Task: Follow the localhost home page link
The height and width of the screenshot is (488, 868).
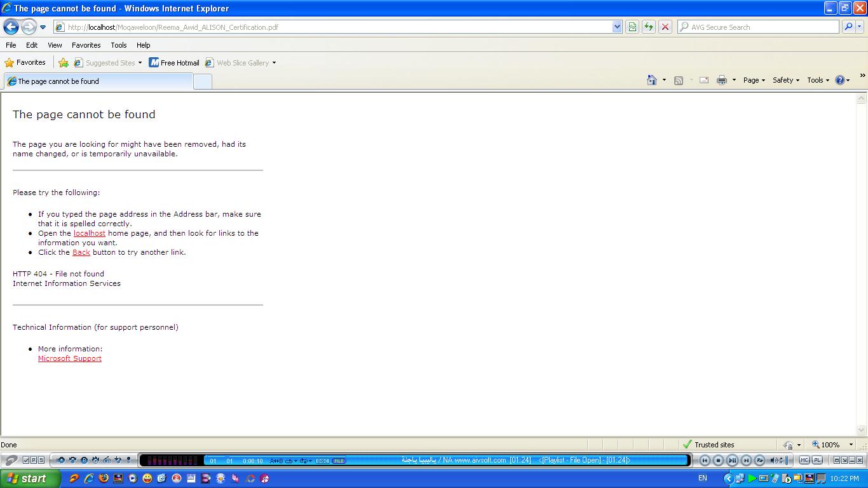Action: 90,233
